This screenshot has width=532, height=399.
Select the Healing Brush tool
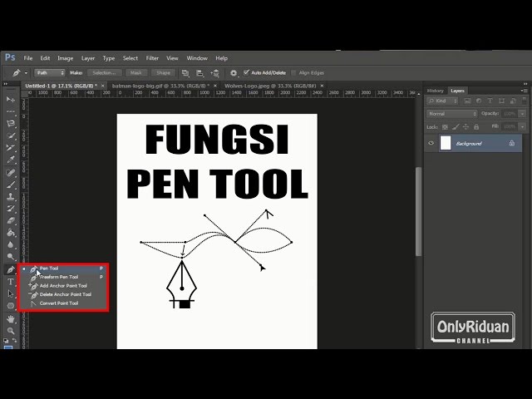pyautogui.click(x=11, y=173)
